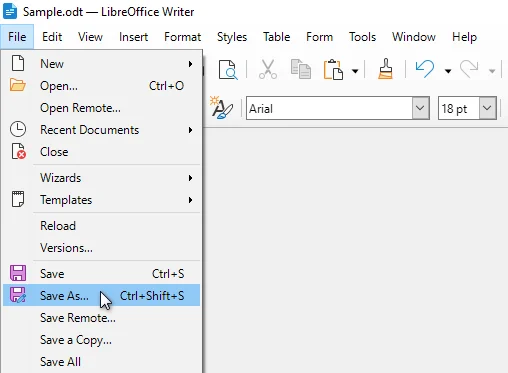The width and height of the screenshot is (508, 373).
Task: Open the Insert menu
Action: 133,37
